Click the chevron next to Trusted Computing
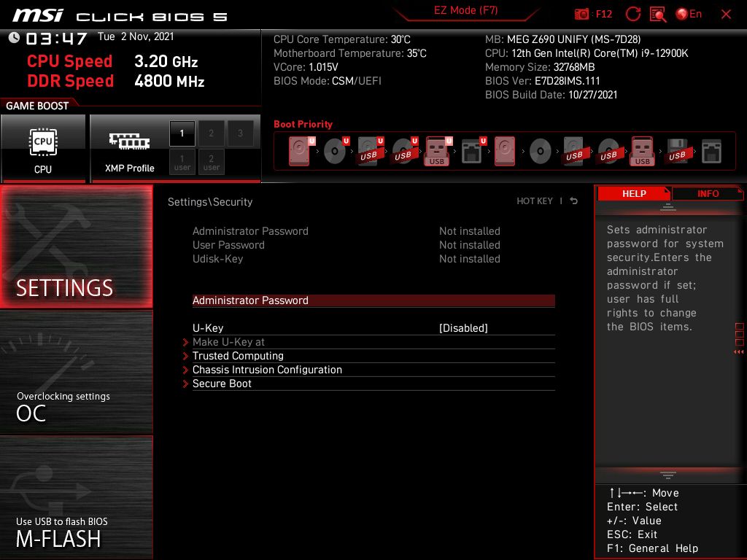747x560 pixels. [186, 356]
